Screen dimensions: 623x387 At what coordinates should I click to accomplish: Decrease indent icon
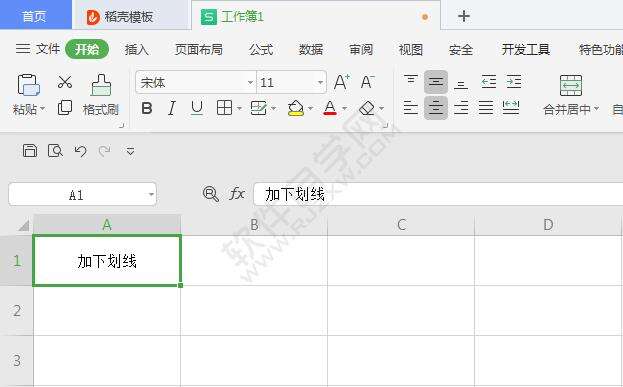click(x=488, y=81)
